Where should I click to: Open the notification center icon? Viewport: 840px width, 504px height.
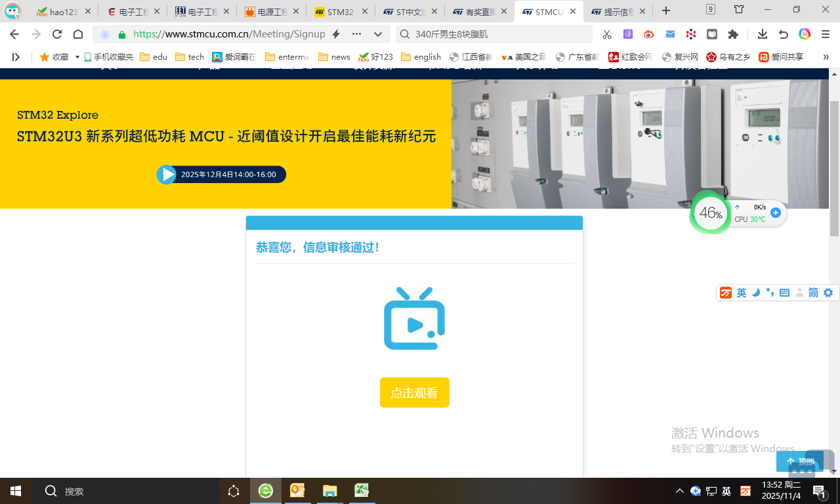pyautogui.click(x=819, y=491)
